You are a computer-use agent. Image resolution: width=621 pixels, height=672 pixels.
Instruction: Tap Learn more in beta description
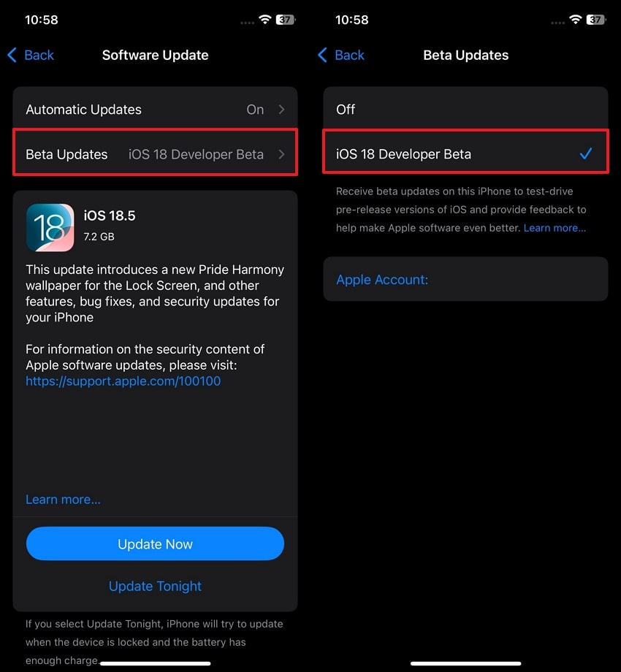coord(555,228)
